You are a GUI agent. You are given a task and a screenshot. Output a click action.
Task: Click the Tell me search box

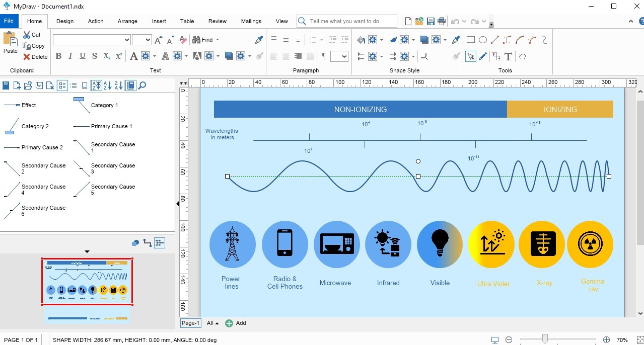(347, 21)
